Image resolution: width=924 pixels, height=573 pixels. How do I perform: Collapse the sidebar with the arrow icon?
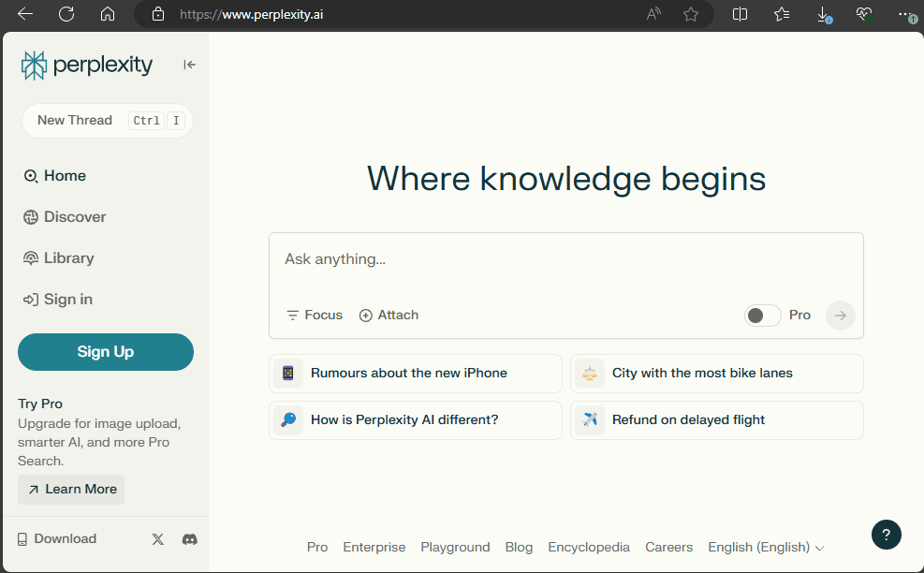pyautogui.click(x=189, y=65)
